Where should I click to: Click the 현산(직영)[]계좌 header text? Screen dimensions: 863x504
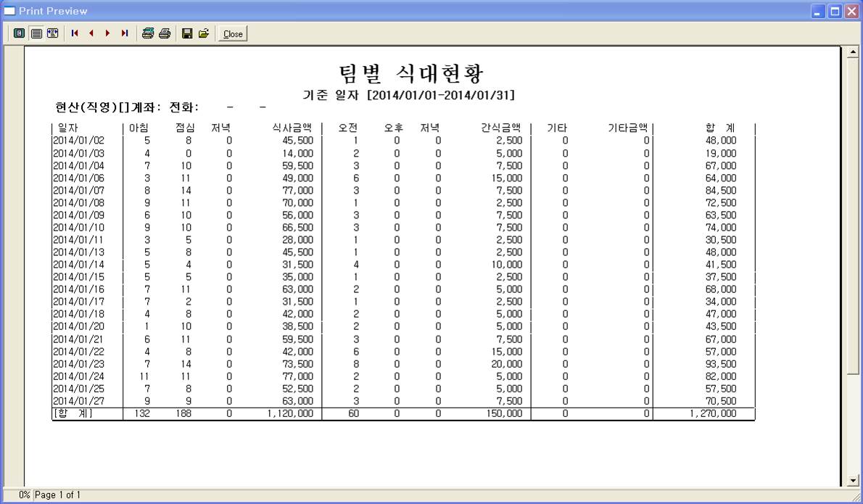pyautogui.click(x=109, y=107)
